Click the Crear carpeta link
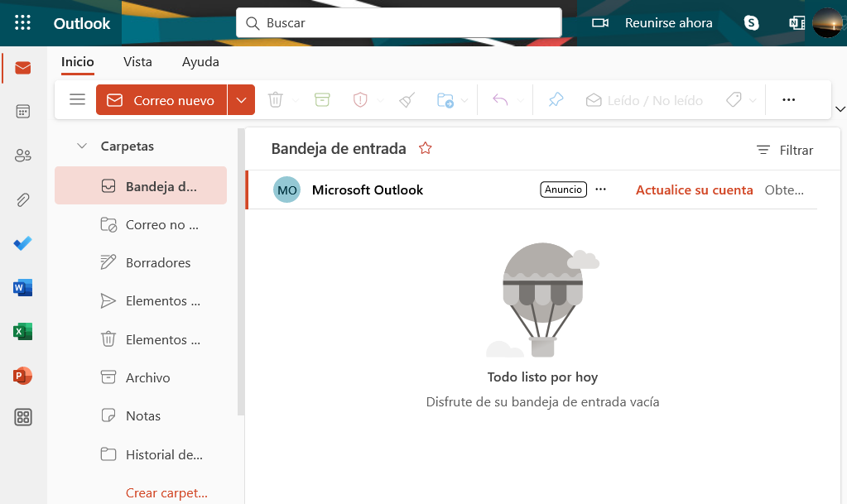This screenshot has width=847, height=504. pos(166,492)
